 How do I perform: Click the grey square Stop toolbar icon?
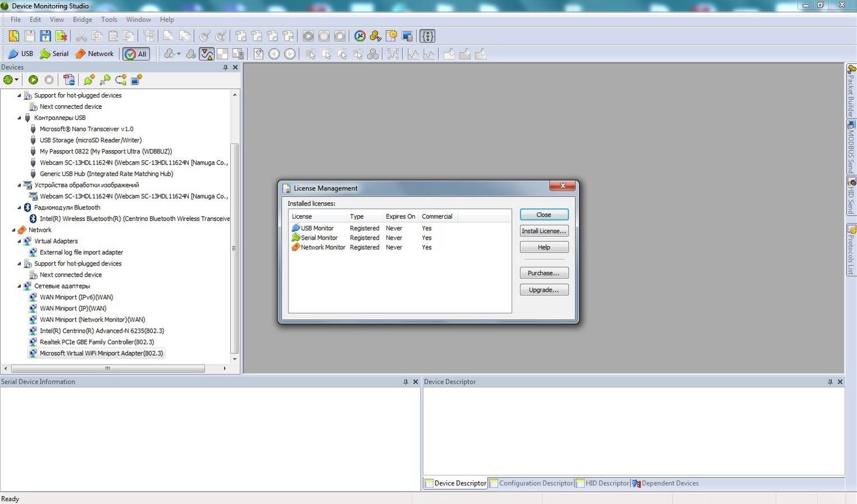pos(339,36)
